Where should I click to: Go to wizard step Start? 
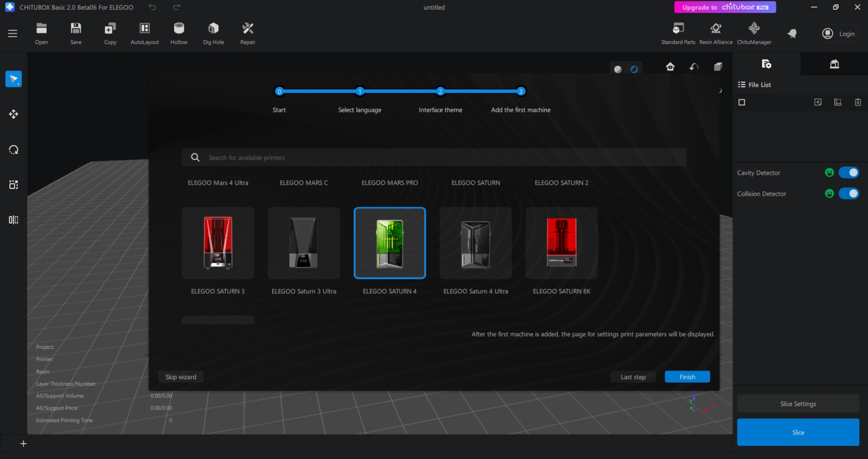click(x=279, y=91)
